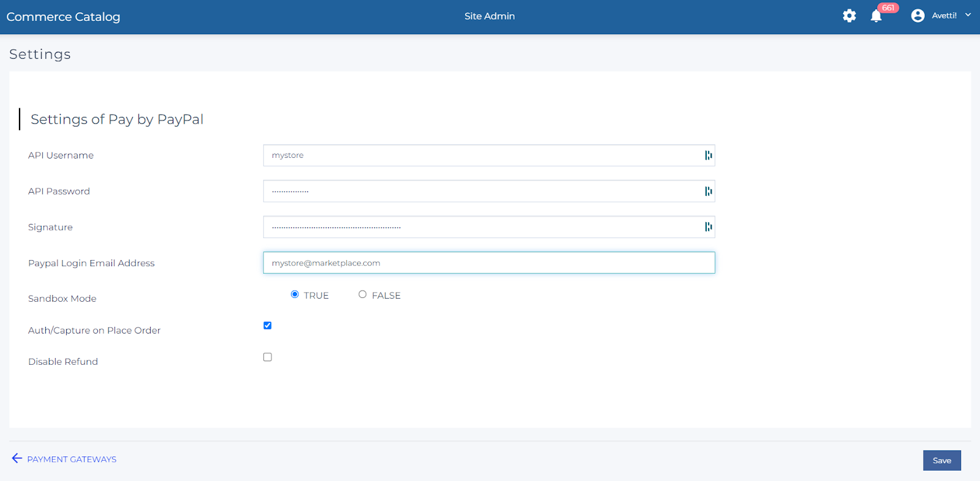The width and height of the screenshot is (980, 481).
Task: Click the password manager icon in API Username
Action: [x=708, y=155]
